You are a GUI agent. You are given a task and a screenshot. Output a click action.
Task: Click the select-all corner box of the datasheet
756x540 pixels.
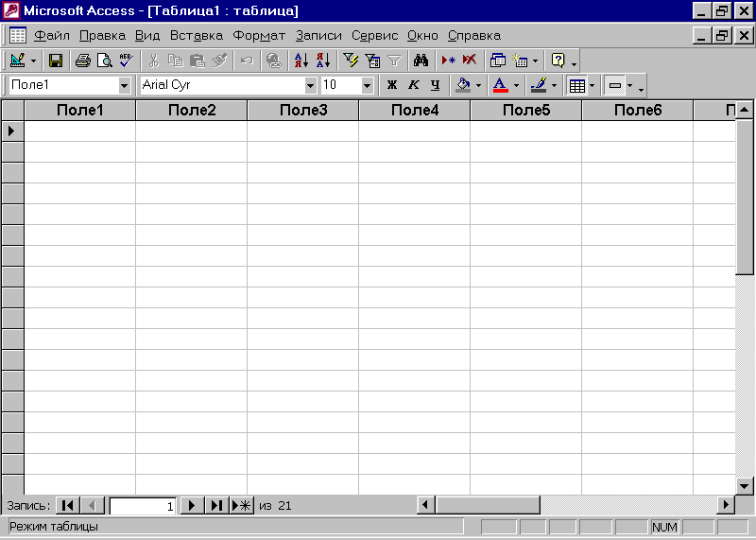coord(12,110)
